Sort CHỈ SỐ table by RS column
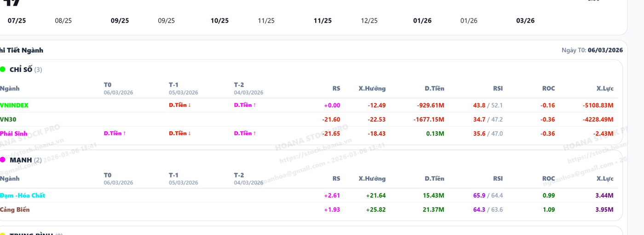The image size is (644, 235). (336, 88)
